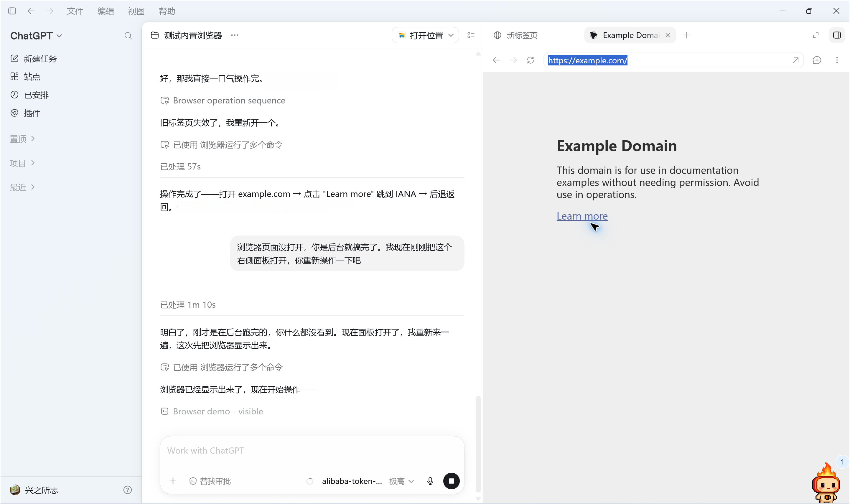850x504 pixels.
Task: Toggle the right side panel icon
Action: [x=837, y=35]
